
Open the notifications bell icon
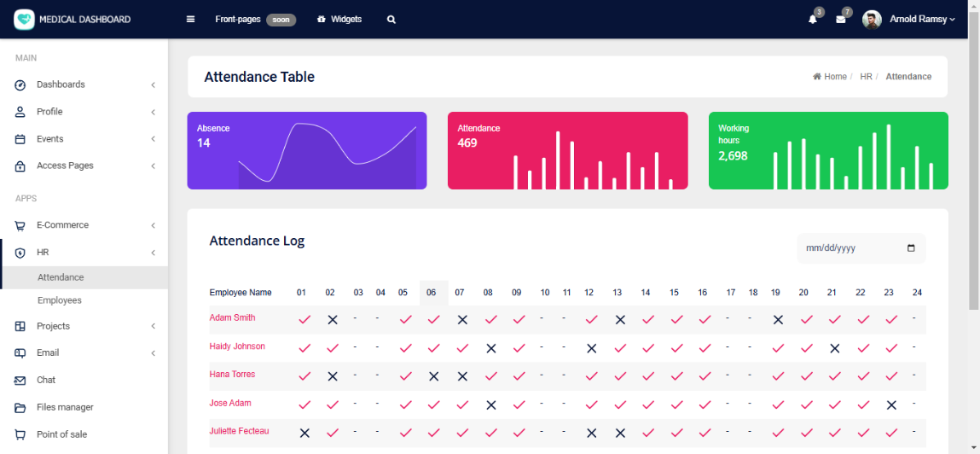(812, 20)
